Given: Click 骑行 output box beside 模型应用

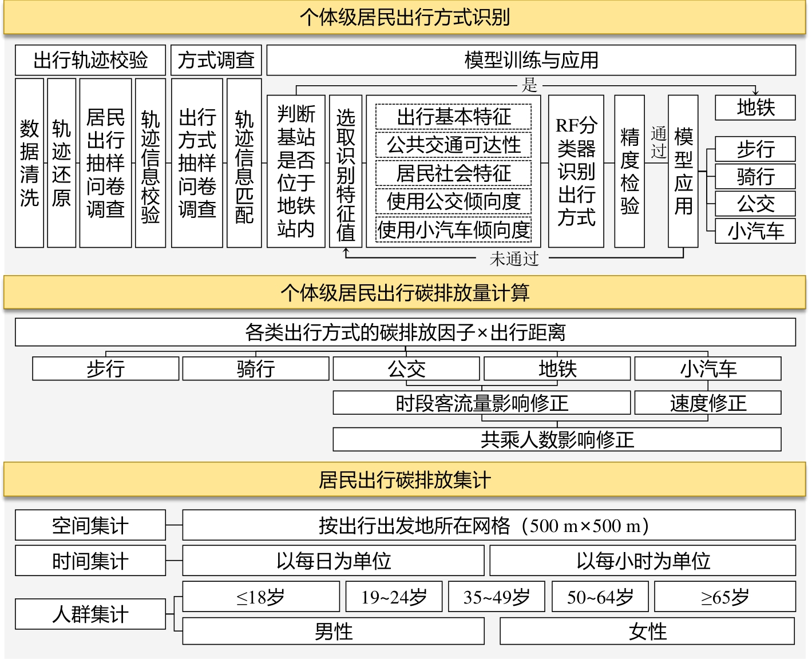Looking at the screenshot, I should 755,176.
